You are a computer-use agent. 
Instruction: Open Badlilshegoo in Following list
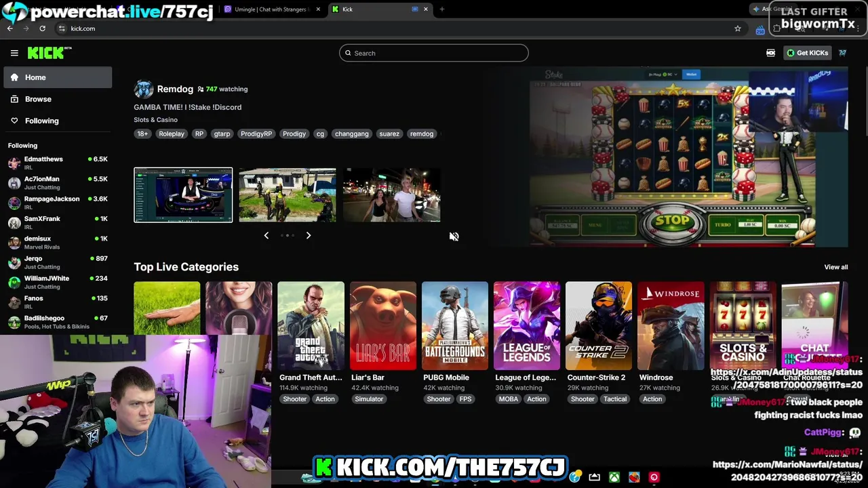pyautogui.click(x=58, y=322)
